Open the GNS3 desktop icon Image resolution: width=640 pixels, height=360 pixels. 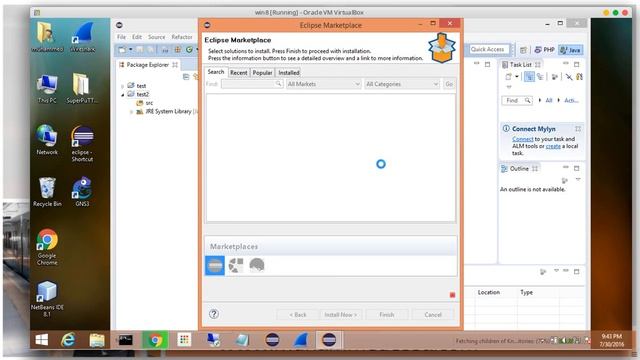[82, 191]
